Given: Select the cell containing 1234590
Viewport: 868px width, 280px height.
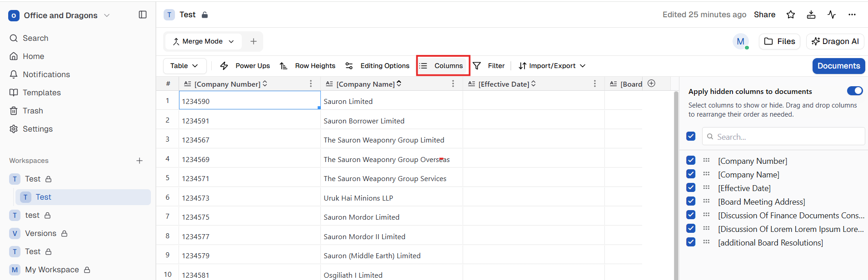Looking at the screenshot, I should (x=249, y=100).
